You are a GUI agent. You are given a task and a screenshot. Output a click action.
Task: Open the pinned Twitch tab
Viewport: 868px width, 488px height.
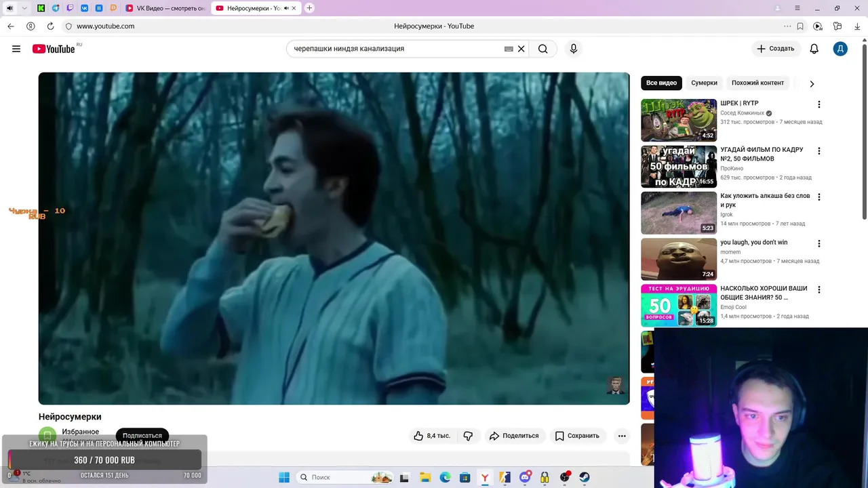[x=70, y=8]
